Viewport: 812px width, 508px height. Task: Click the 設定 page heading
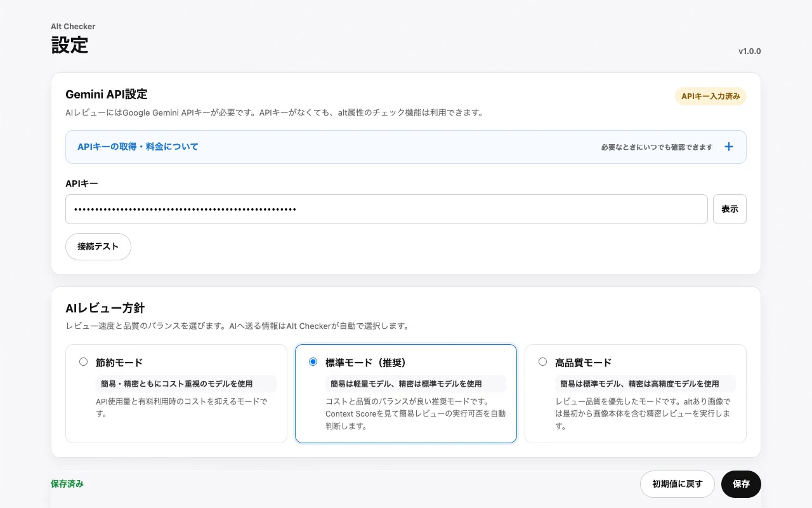(x=70, y=46)
